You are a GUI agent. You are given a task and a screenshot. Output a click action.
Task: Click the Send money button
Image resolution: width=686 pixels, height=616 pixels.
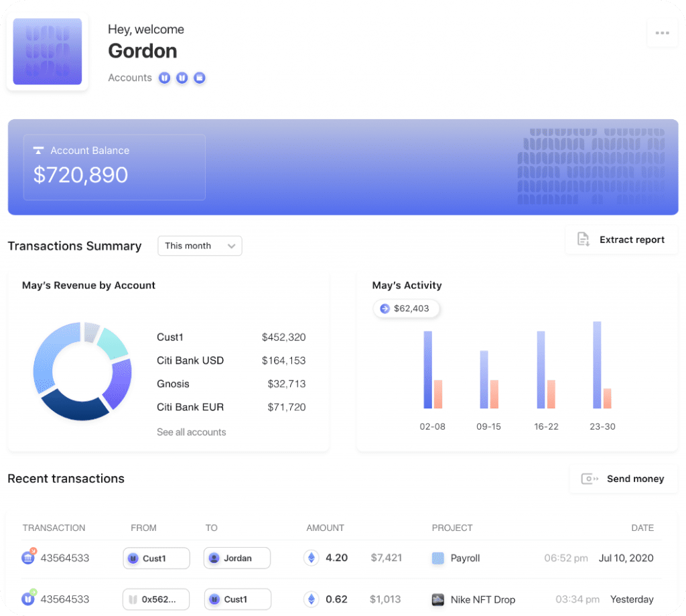click(x=623, y=479)
